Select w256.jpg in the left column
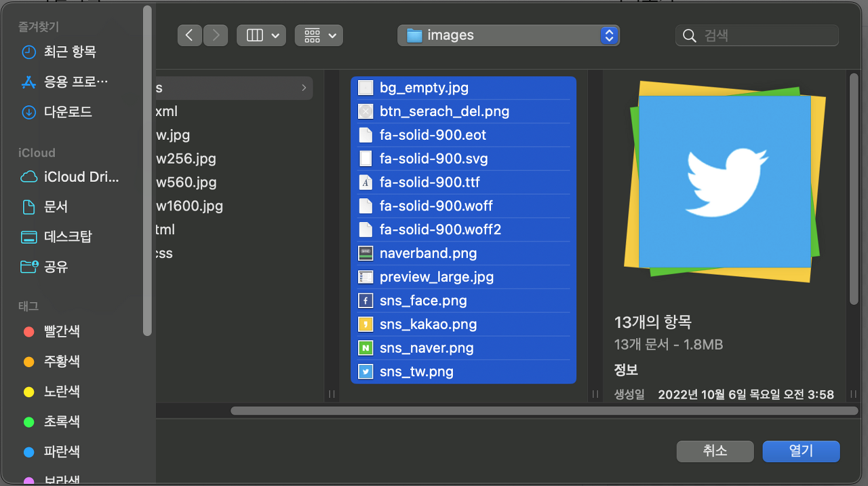This screenshot has width=868, height=486. (x=186, y=159)
